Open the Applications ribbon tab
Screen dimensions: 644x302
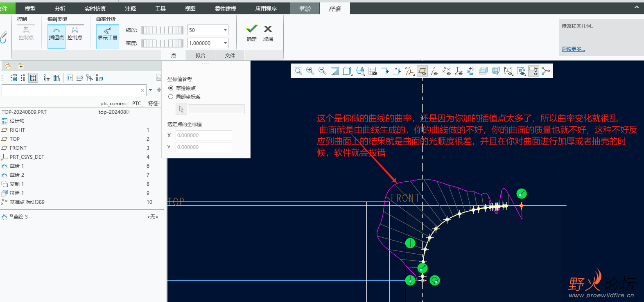click(x=266, y=9)
